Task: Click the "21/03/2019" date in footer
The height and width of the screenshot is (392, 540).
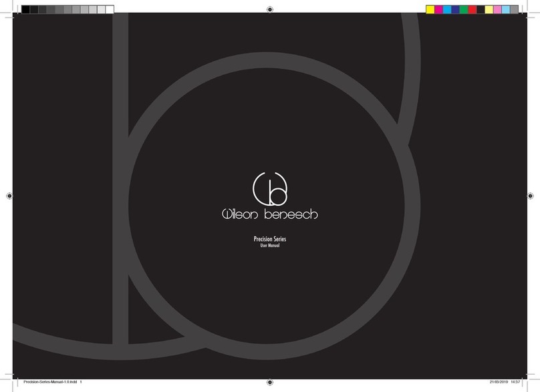Action: point(499,382)
